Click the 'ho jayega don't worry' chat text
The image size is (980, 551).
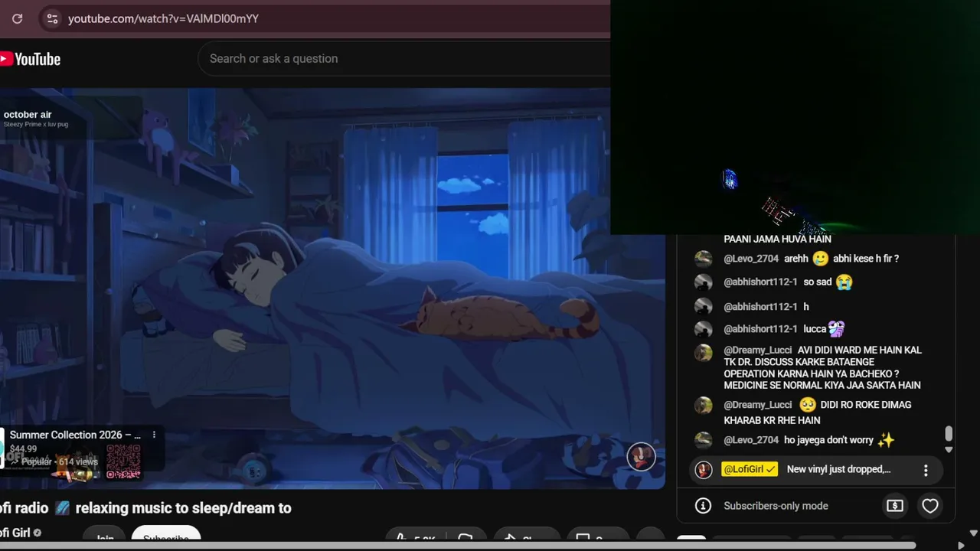(x=828, y=440)
